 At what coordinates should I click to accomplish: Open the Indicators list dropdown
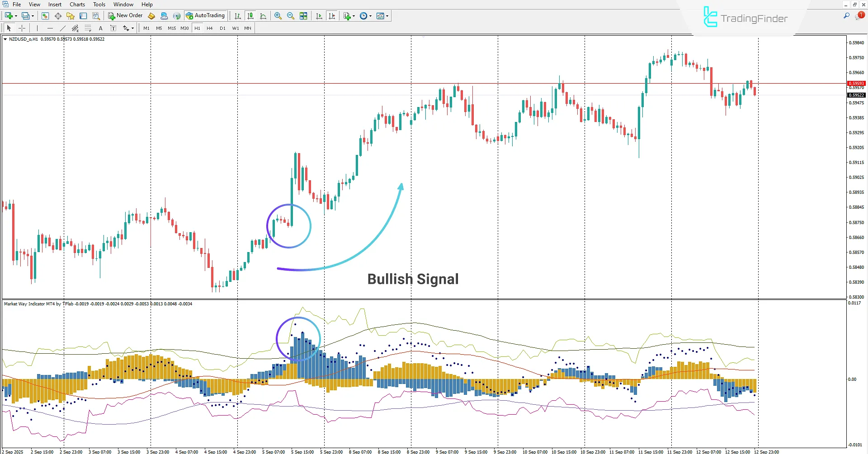coord(349,16)
